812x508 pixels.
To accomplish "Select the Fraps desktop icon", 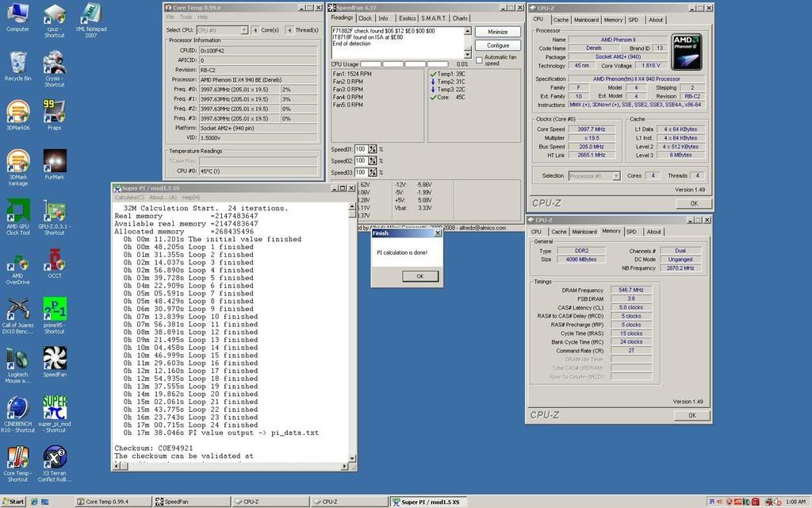I will (x=55, y=115).
